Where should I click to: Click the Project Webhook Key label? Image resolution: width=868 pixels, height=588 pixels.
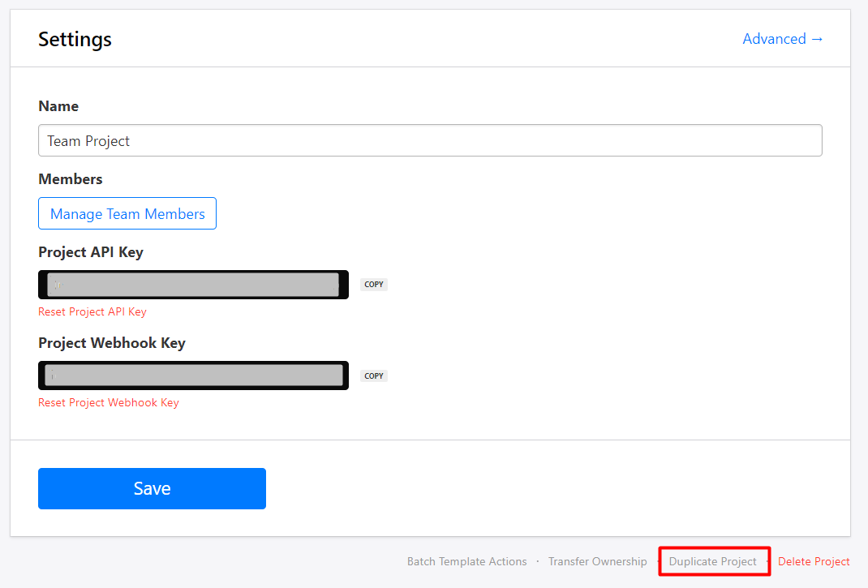pyautogui.click(x=112, y=343)
